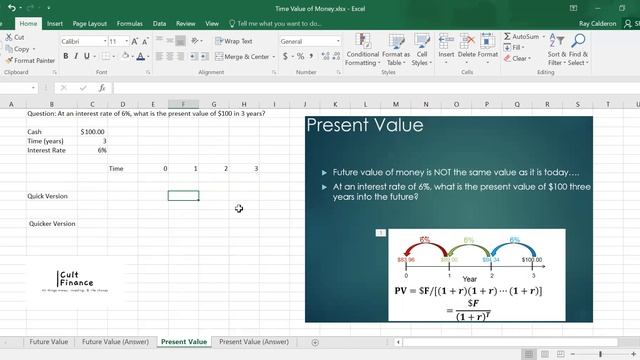
Task: Switch to Data ribbon tab
Action: (159, 24)
